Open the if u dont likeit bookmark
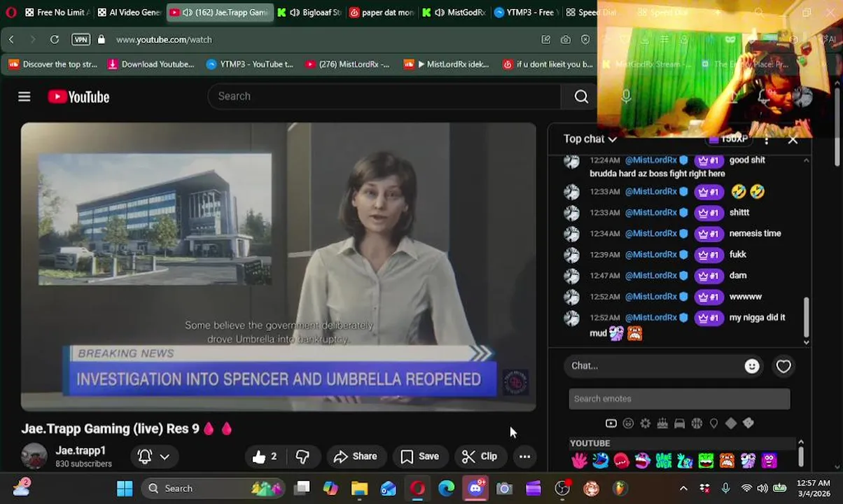 (x=548, y=64)
